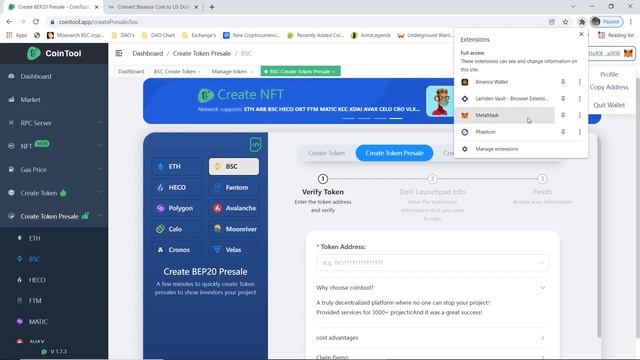Click Quit Wallet menu item
This screenshot has width=640, height=360.
pyautogui.click(x=609, y=105)
